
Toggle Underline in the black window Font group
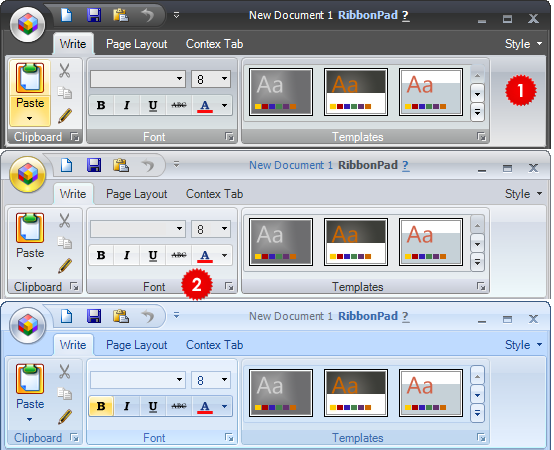coord(153,105)
